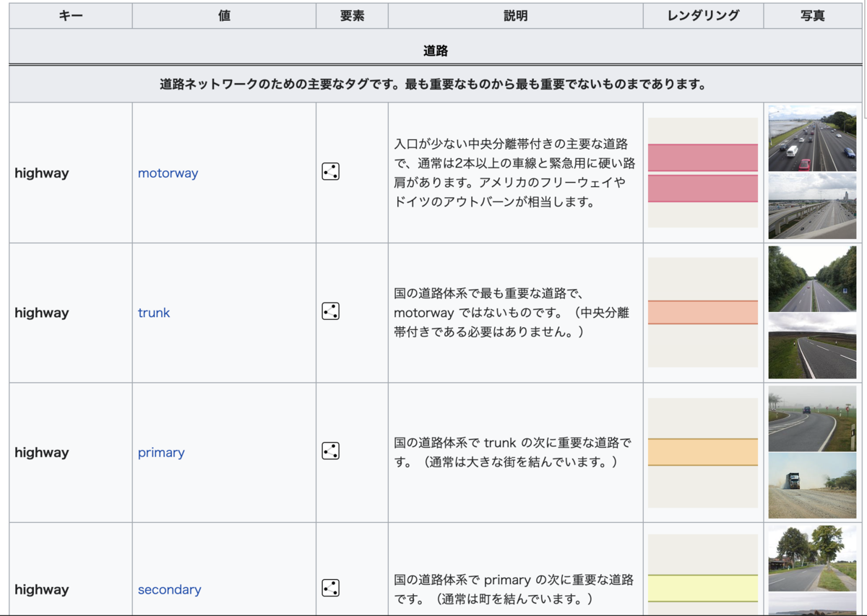Image resolution: width=867 pixels, height=616 pixels.
Task: Click the trunk rendering sample in salmon
Action: [x=703, y=313]
